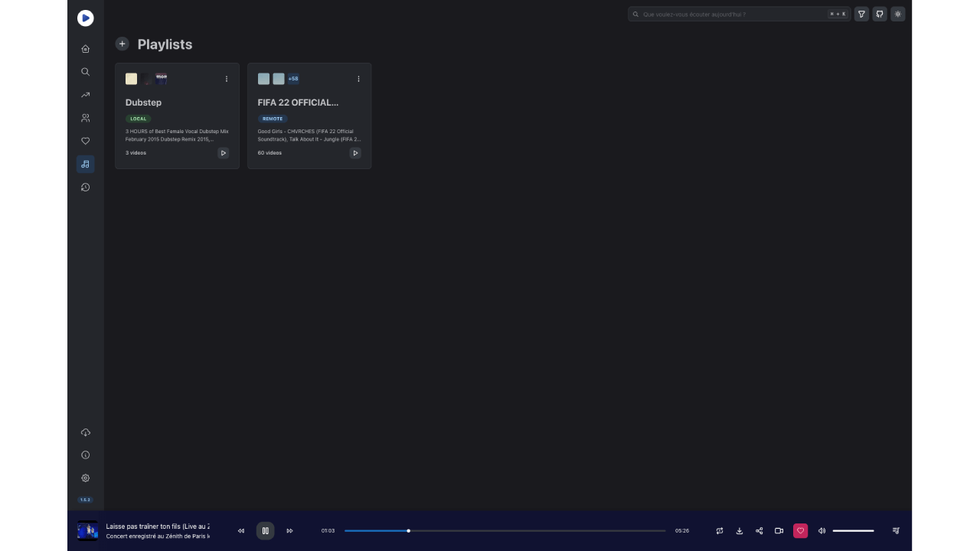Open the Home section in the sidebar
The width and height of the screenshot is (980, 551).
coord(85,48)
